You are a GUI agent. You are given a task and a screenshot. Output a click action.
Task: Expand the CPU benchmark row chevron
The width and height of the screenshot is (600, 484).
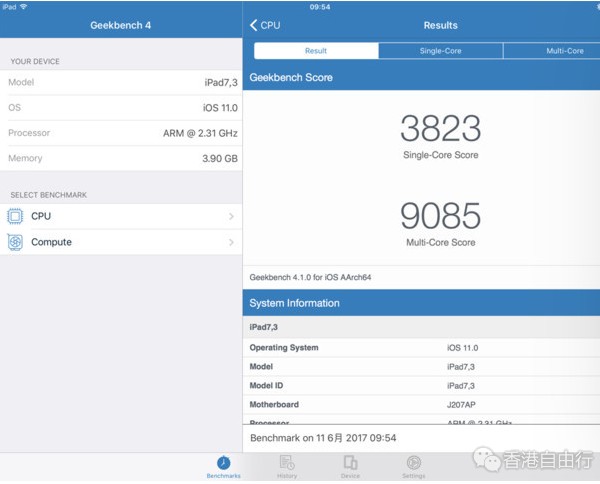tap(231, 217)
